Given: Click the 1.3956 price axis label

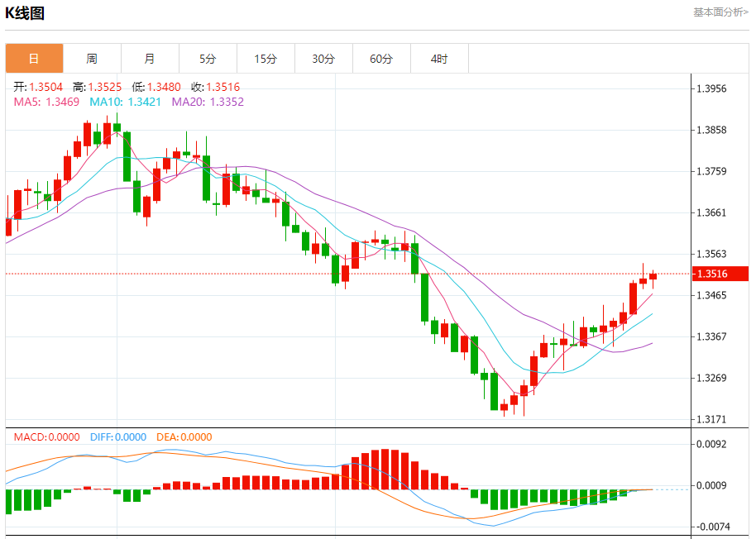Looking at the screenshot, I should click(x=711, y=88).
